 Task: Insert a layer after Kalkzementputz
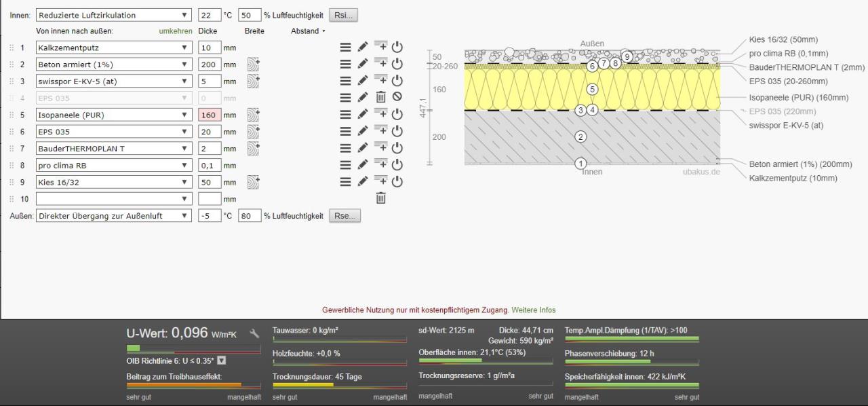[x=380, y=47]
